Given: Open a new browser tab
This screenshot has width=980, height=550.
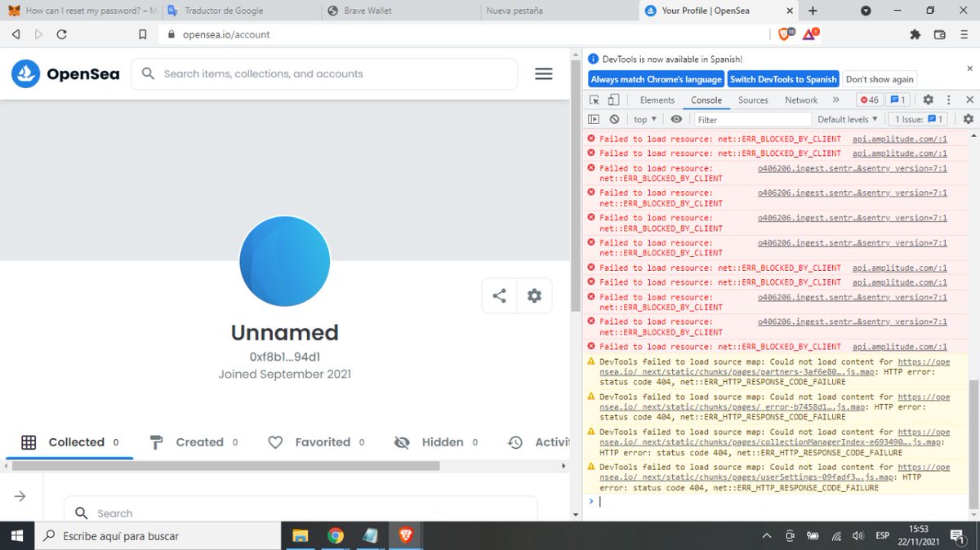Looking at the screenshot, I should (x=813, y=11).
